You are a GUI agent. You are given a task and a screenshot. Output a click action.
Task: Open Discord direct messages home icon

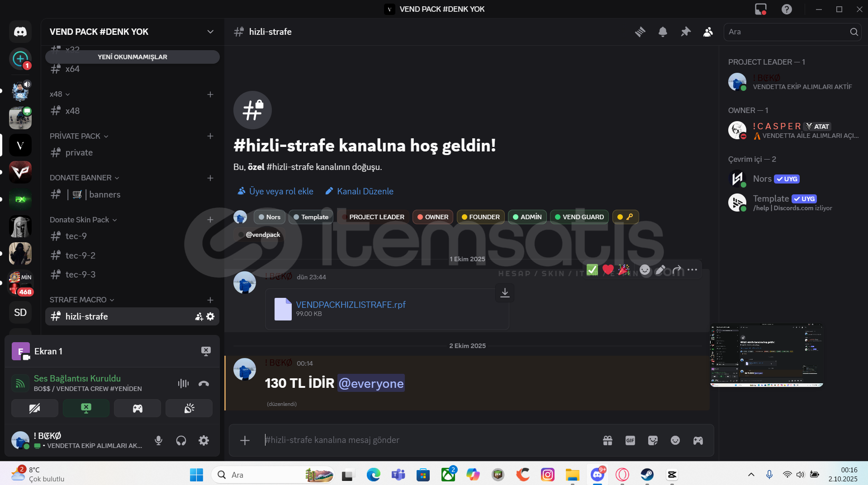[20, 32]
